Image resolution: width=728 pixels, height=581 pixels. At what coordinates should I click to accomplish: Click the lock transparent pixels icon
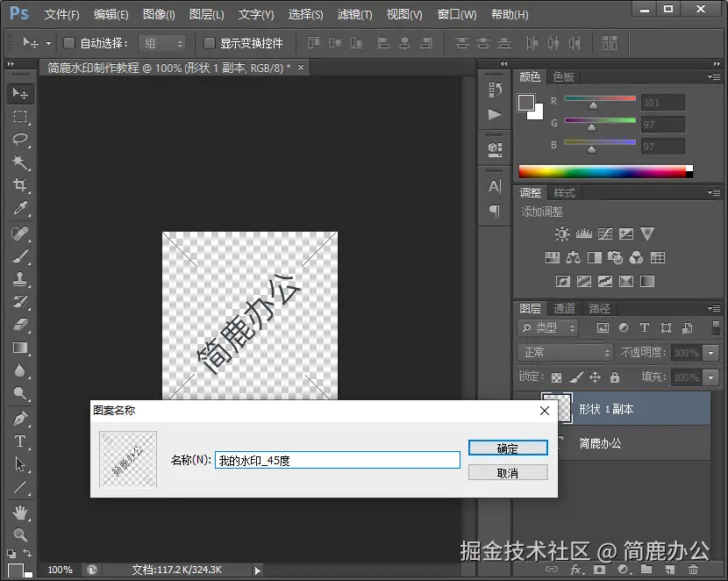(555, 377)
